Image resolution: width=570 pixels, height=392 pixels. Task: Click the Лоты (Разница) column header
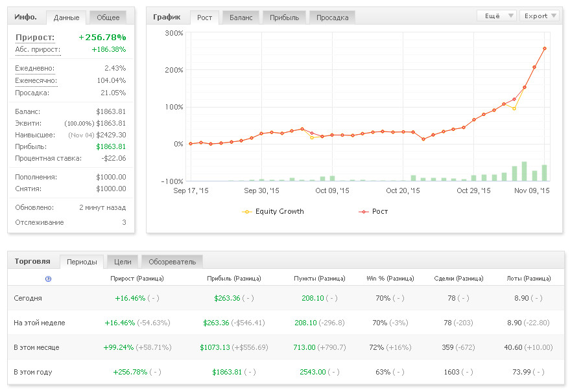[528, 279]
